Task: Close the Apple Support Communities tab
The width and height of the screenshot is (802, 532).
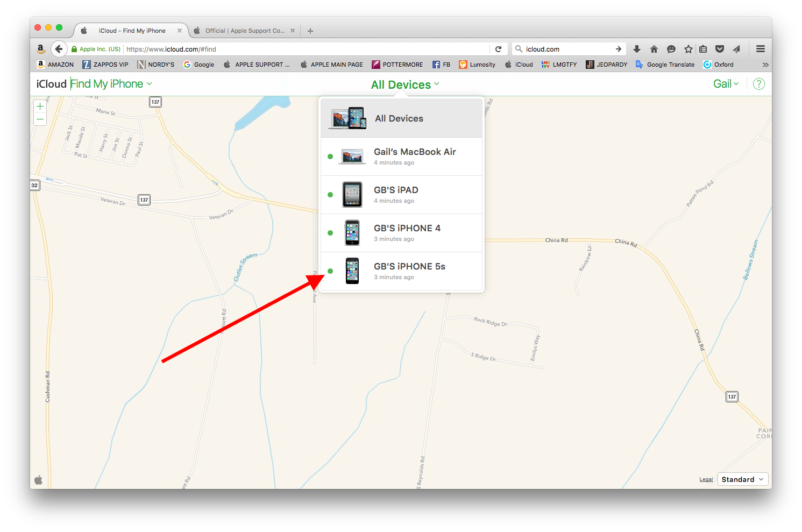Action: pos(293,31)
